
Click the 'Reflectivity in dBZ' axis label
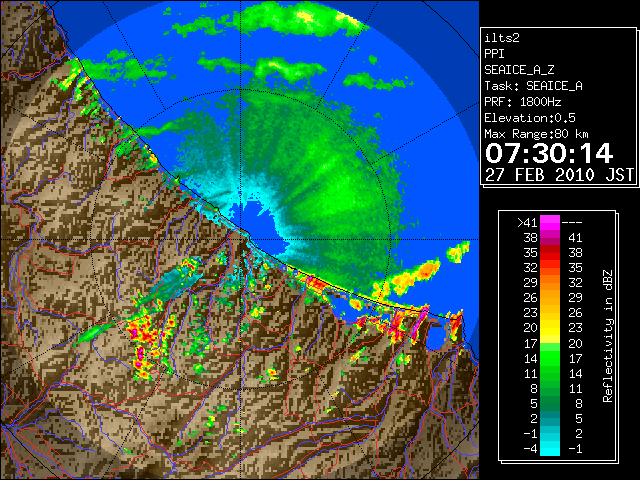[x=608, y=336]
